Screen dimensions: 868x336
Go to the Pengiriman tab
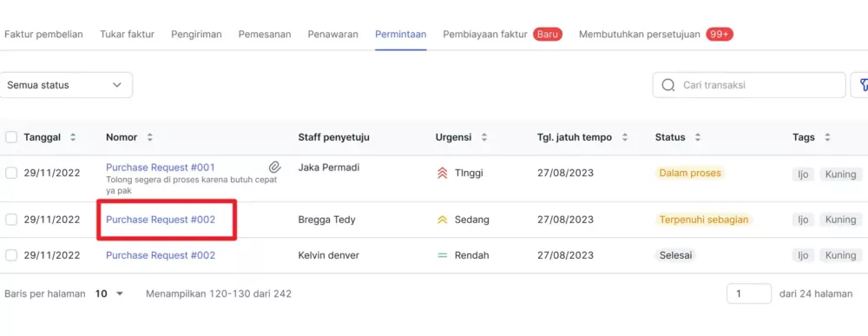pos(196,35)
